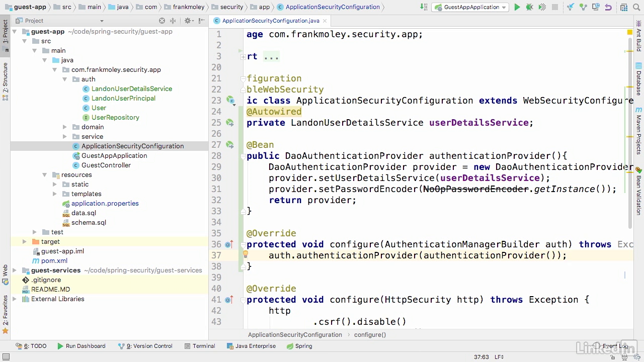Toggle the Web tool window

[x=5, y=274]
